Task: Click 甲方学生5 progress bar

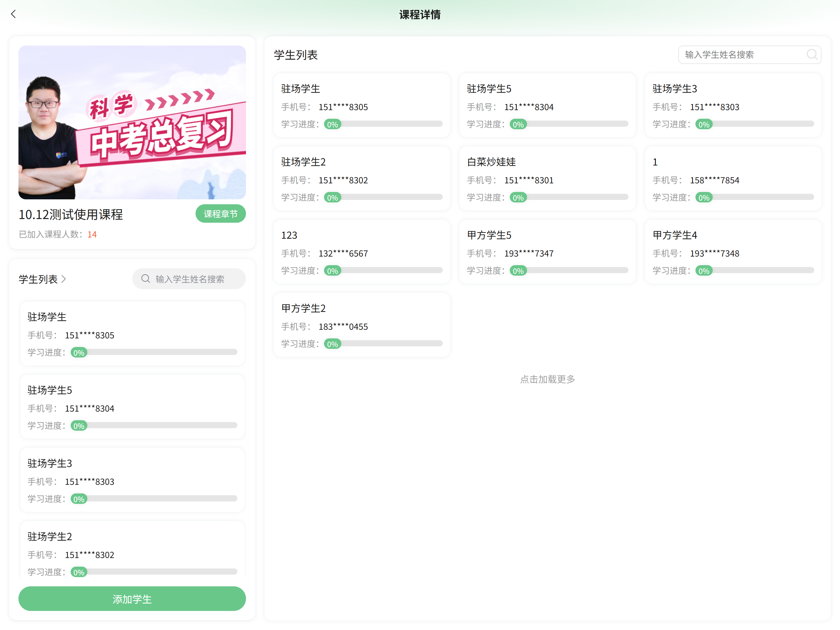Action: coord(577,270)
